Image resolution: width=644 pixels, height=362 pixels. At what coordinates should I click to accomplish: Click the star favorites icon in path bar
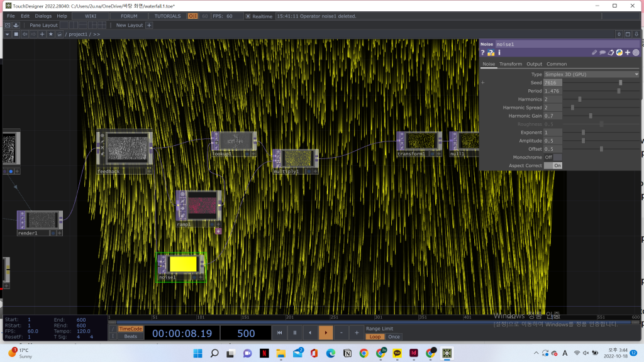51,34
